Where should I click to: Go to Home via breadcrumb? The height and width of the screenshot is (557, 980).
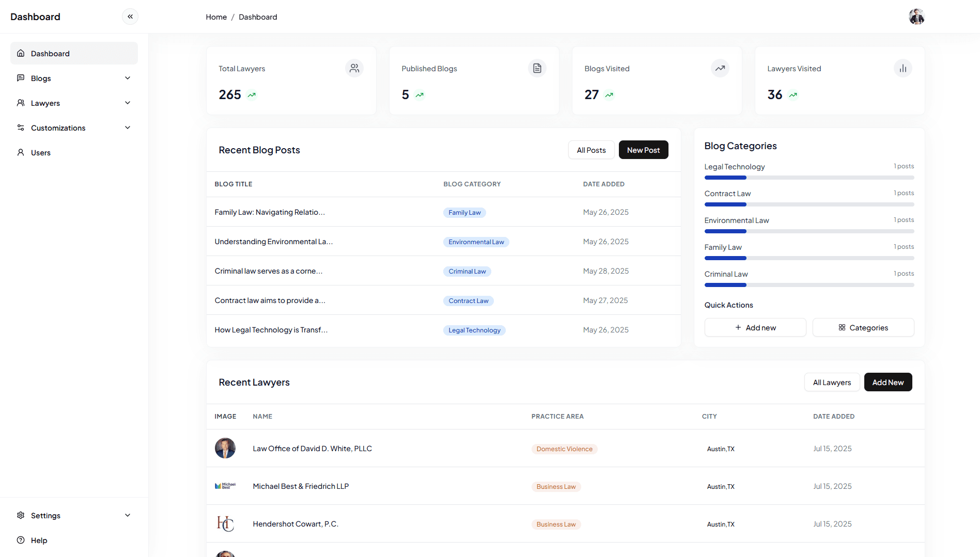[x=216, y=17]
